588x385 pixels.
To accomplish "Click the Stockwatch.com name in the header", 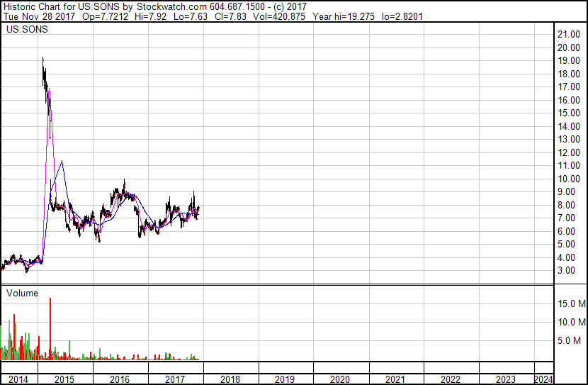I will tap(171, 7).
